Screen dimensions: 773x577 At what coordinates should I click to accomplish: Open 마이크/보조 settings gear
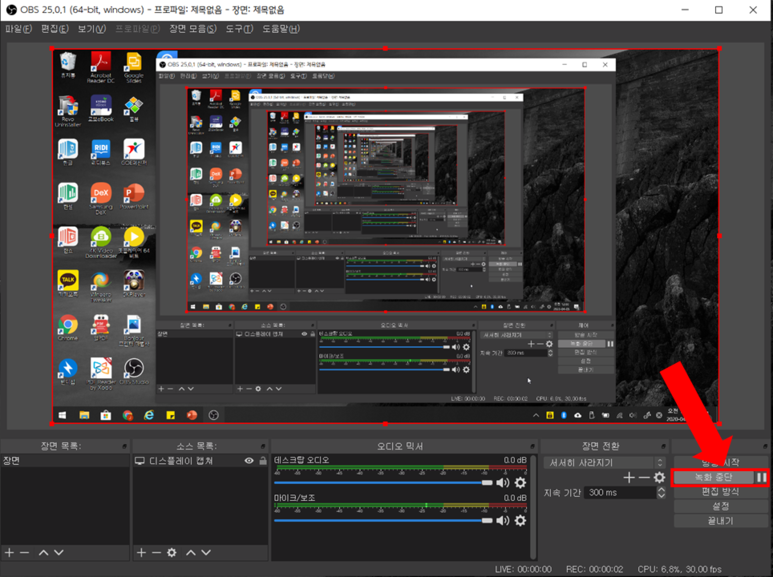click(520, 520)
